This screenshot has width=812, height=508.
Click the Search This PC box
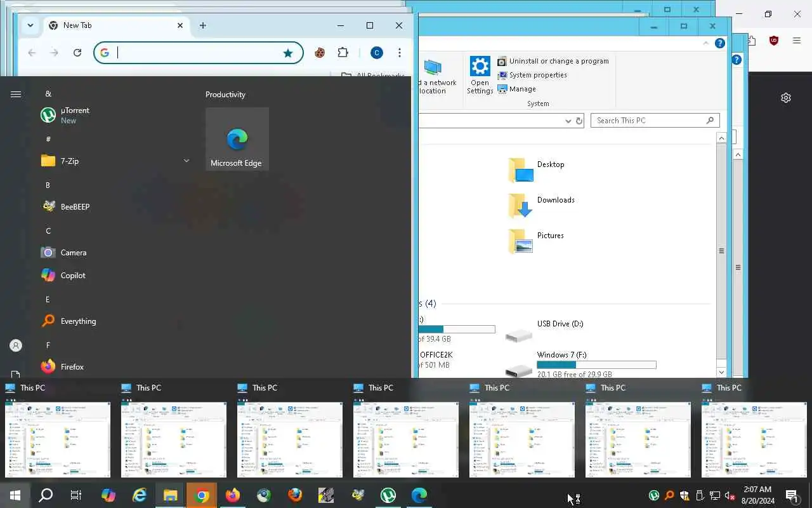click(x=655, y=121)
